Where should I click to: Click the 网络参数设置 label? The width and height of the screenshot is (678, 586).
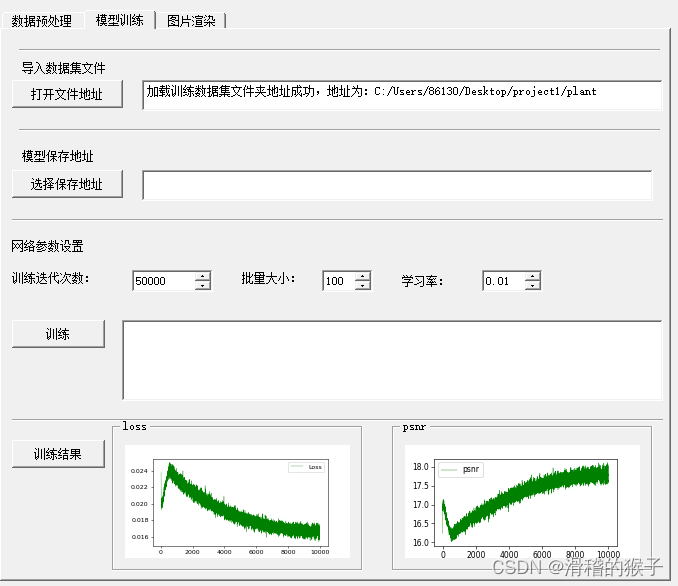pyautogui.click(x=47, y=246)
